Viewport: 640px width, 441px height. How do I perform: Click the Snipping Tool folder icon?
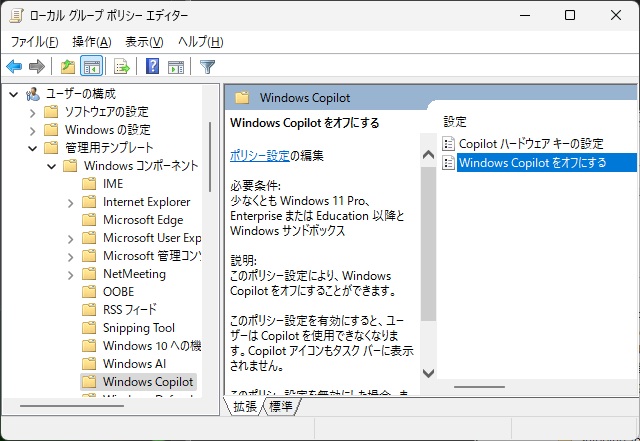(89, 327)
